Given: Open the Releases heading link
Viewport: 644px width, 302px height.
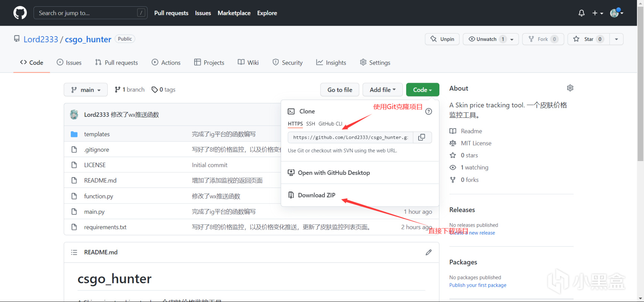Looking at the screenshot, I should [462, 210].
